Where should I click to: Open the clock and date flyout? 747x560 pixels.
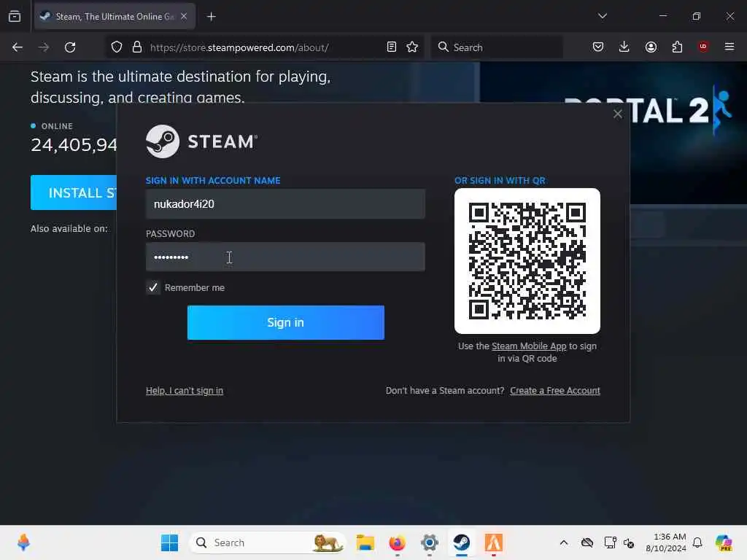666,542
